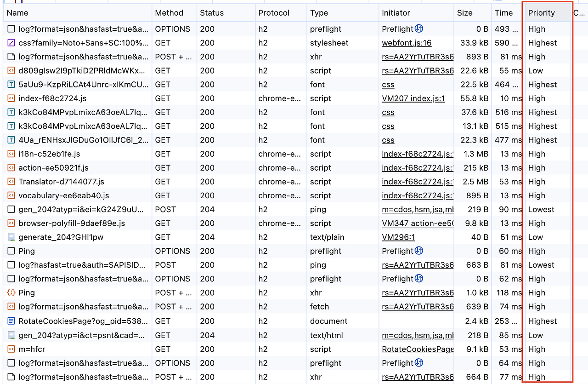Click the Preflight arrows icon in the 64 ms row
The height and width of the screenshot is (384, 588).
coord(418,362)
